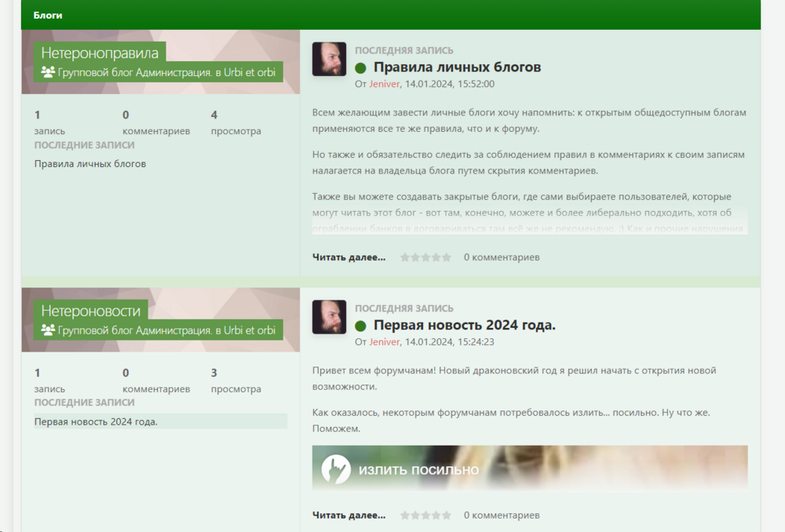The width and height of the screenshot is (785, 532).
Task: Open the Нетероновости blog title
Action: point(90,311)
